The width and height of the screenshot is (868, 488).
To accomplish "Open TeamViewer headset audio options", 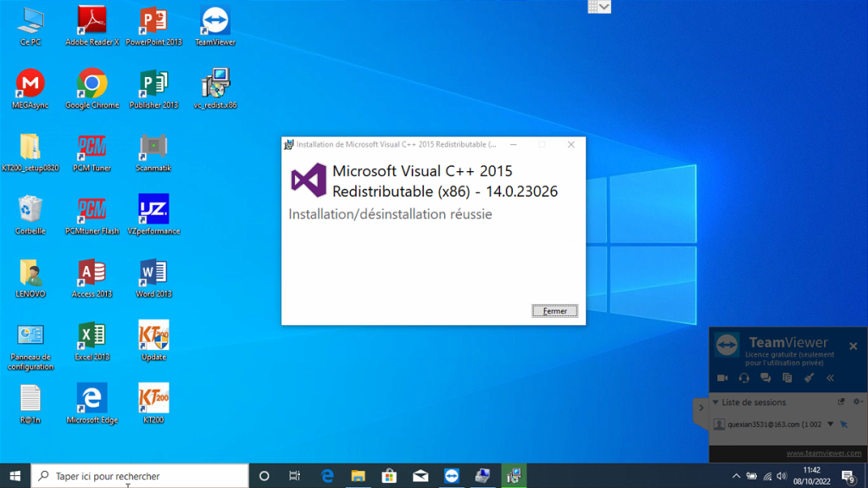I will pos(744,378).
